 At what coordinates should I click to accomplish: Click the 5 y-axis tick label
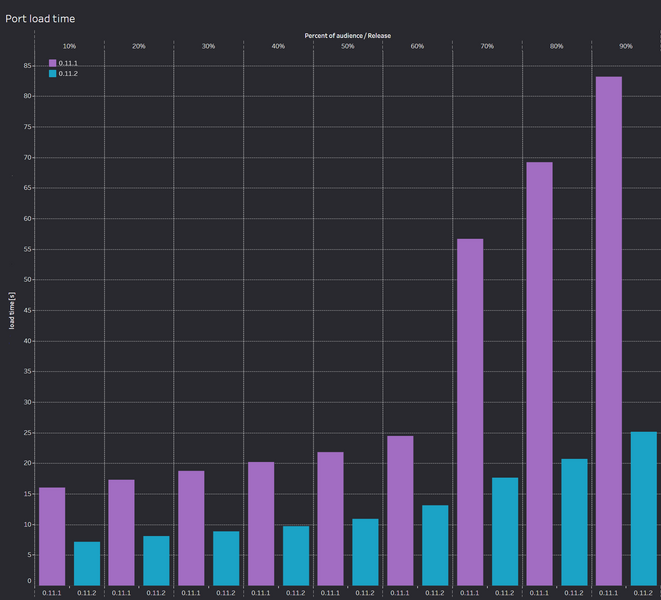click(30, 555)
